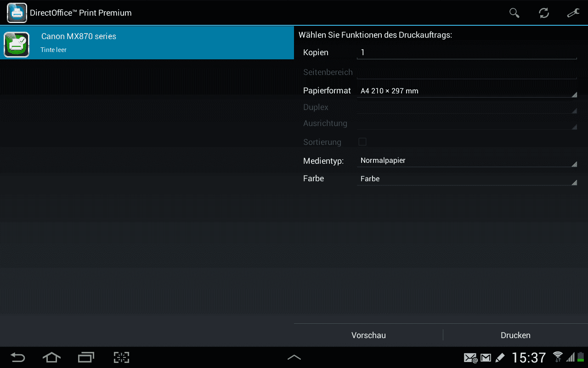
Task: Click the Seitenbereich input field
Action: coord(467,72)
